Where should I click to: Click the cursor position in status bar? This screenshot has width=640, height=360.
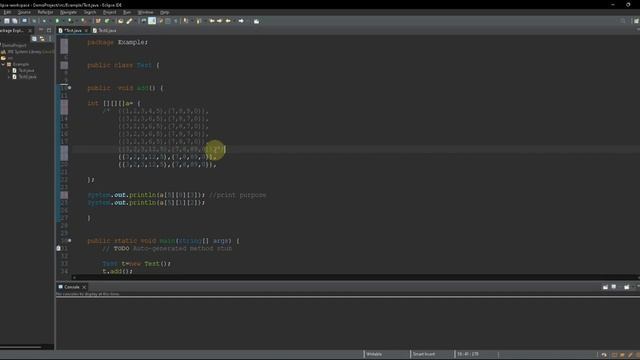[x=468, y=354]
